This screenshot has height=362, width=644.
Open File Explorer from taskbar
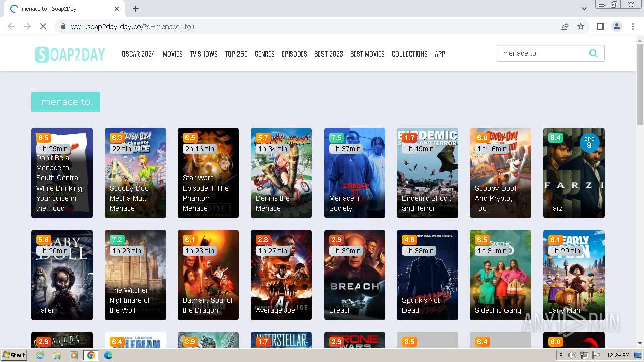(x=57, y=355)
